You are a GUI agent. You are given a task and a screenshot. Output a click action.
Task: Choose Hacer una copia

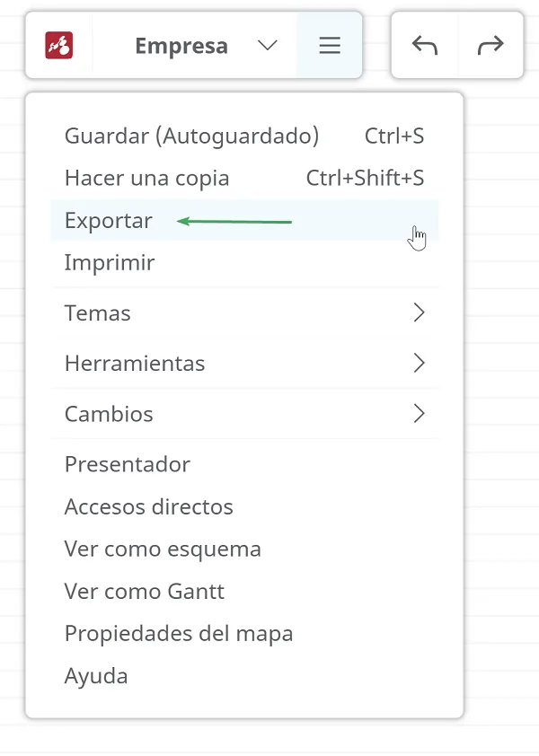point(146,179)
